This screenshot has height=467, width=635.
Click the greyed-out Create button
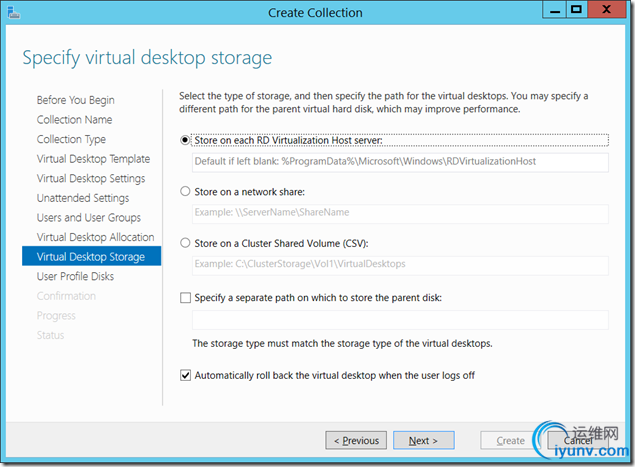[x=510, y=440]
